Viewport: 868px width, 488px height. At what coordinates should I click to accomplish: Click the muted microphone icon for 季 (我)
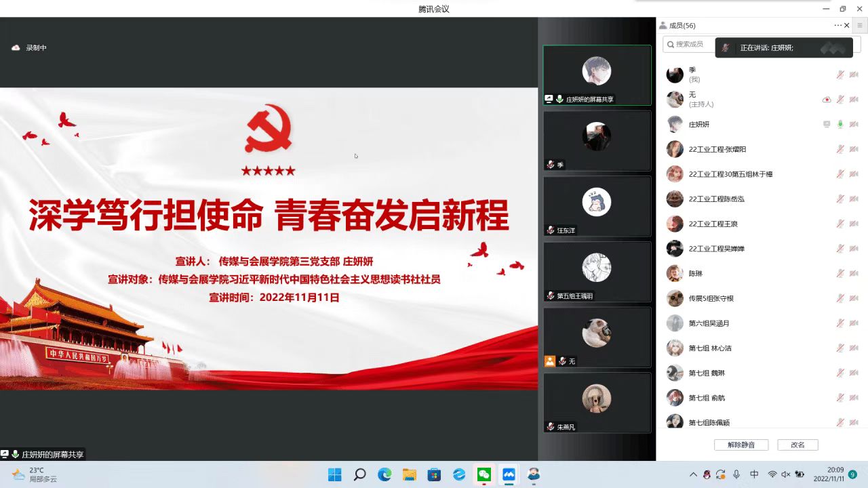coord(840,75)
